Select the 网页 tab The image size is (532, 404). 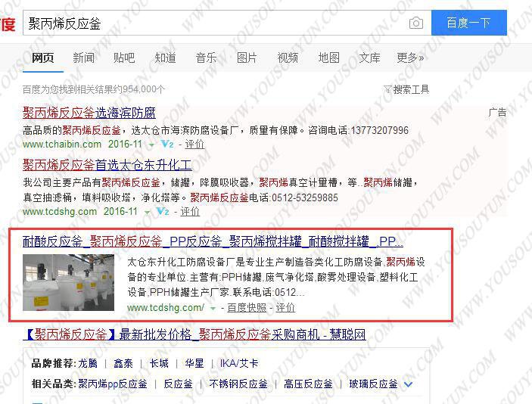point(42,57)
